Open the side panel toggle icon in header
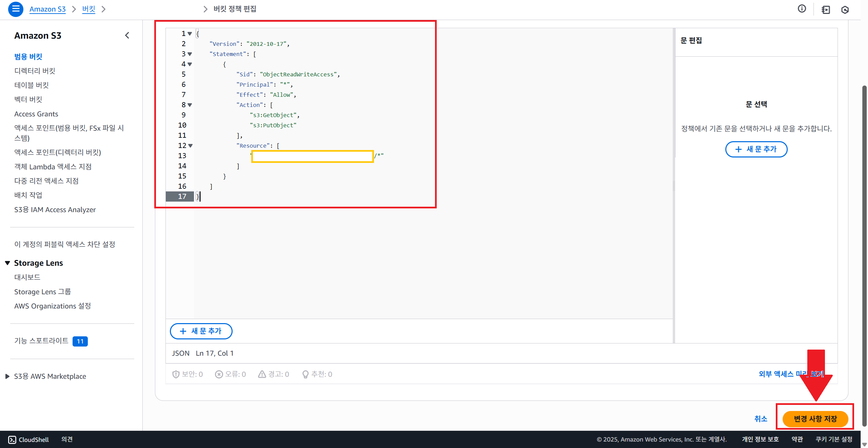 tap(826, 10)
